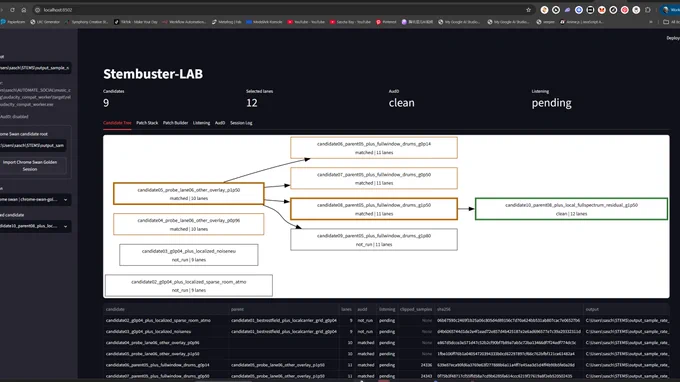Viewport: 680px width, 382px height.
Task: Click the site info icon beside localhost
Action: [x=37, y=10]
